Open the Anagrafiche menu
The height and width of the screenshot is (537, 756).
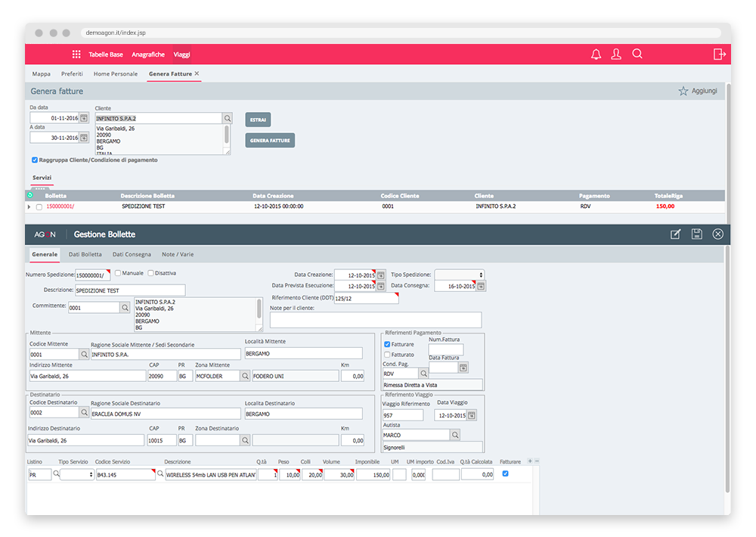pyautogui.click(x=148, y=54)
